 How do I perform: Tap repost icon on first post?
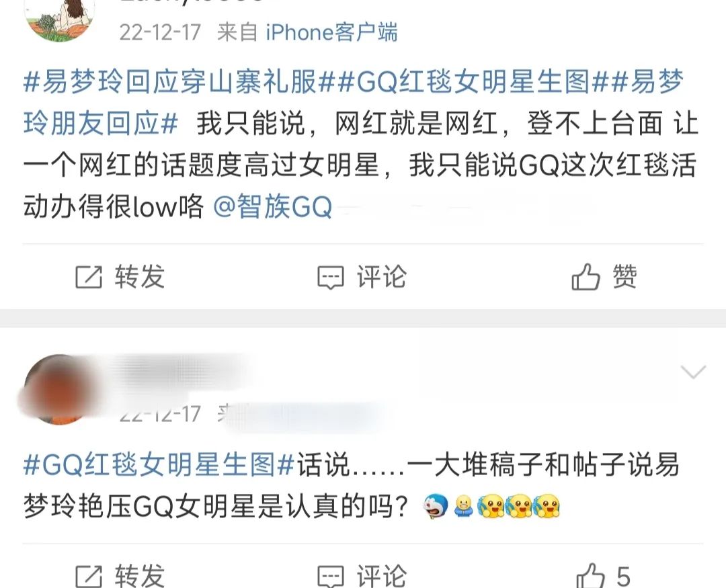(89, 278)
